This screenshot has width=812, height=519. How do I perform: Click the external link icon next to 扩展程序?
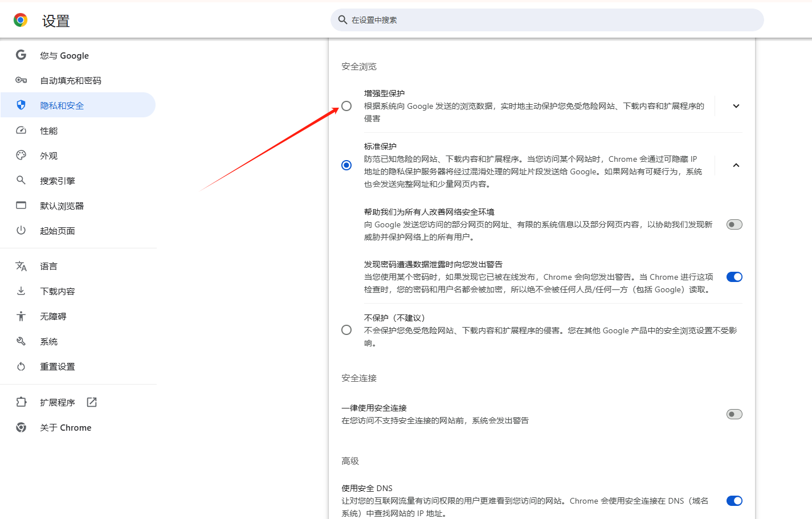point(92,402)
